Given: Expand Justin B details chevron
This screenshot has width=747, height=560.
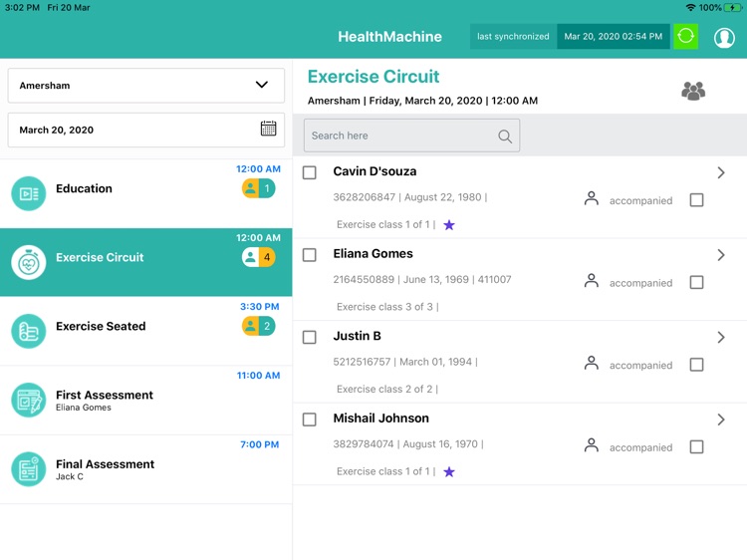Looking at the screenshot, I should 721,338.
